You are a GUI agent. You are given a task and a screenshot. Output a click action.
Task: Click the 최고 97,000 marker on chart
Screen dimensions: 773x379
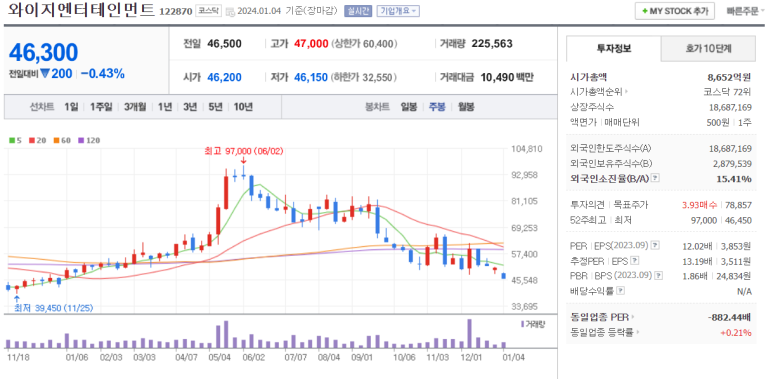pyautogui.click(x=244, y=151)
